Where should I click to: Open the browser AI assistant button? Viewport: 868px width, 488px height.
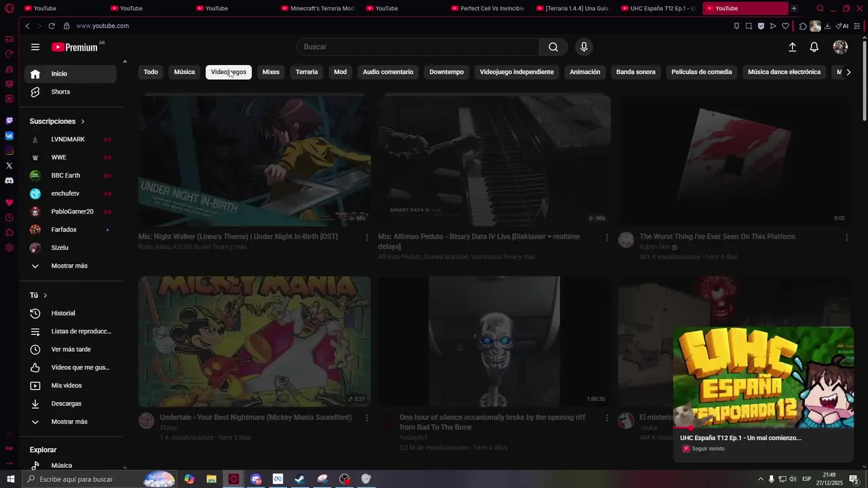point(842,26)
